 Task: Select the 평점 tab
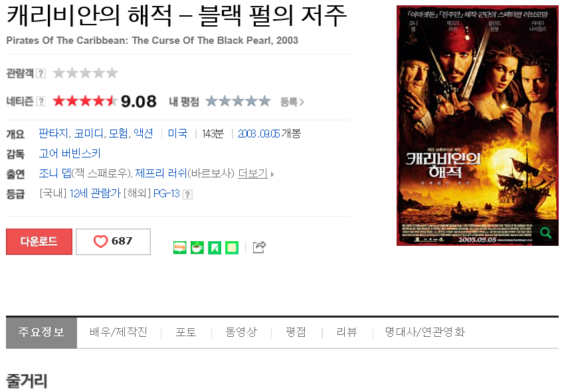(x=296, y=332)
